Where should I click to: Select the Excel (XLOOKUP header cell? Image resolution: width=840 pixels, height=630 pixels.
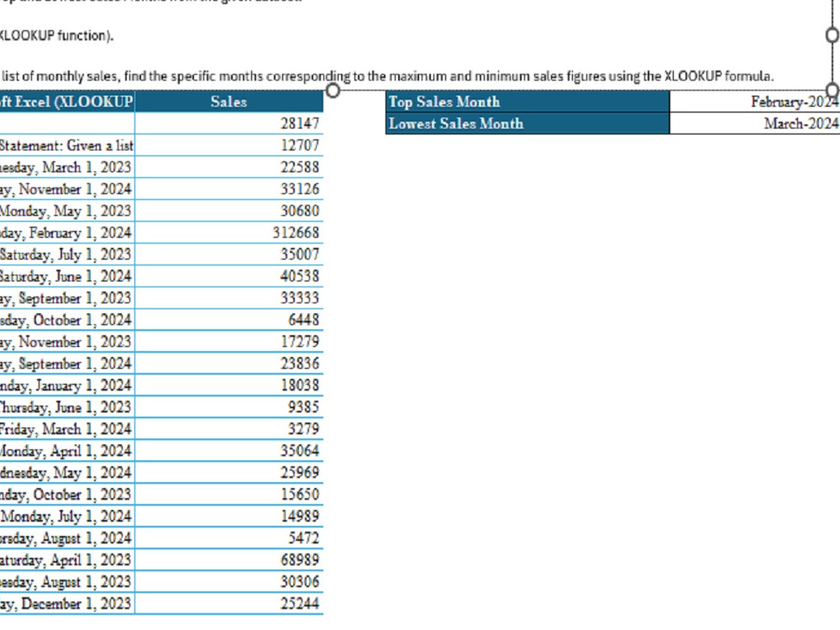click(67, 102)
